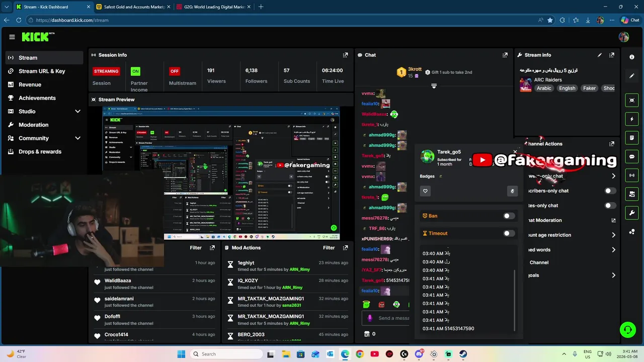The width and height of the screenshot is (644, 362).
Task: Toggle the stream preview widget icon in sidebar
Action: (x=632, y=100)
